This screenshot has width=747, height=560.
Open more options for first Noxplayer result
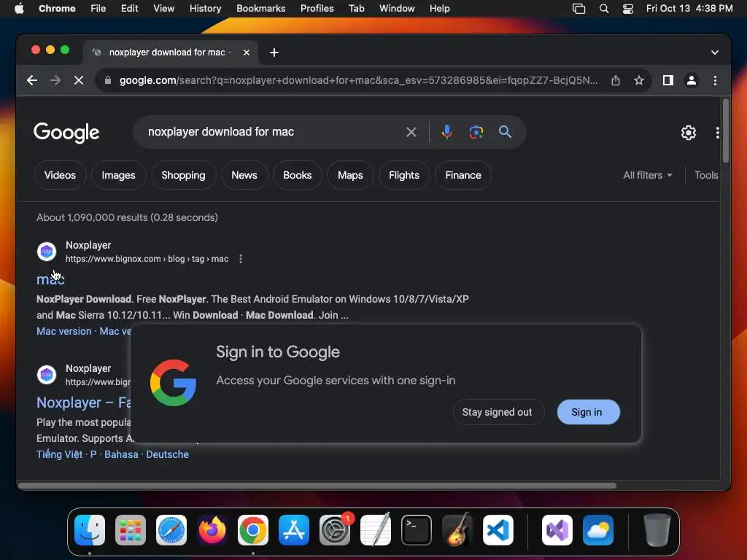point(241,259)
